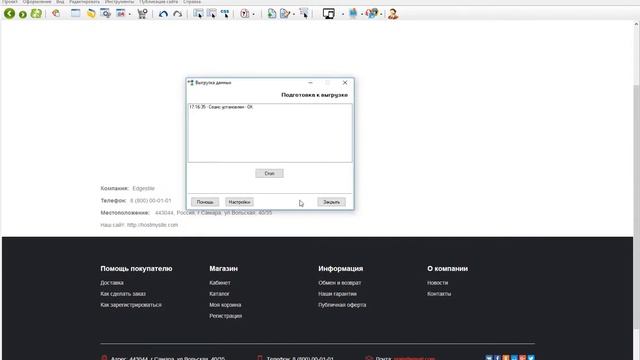Open the Как зарегистрироваться footer link
The width and height of the screenshot is (640, 360).
[x=131, y=304]
